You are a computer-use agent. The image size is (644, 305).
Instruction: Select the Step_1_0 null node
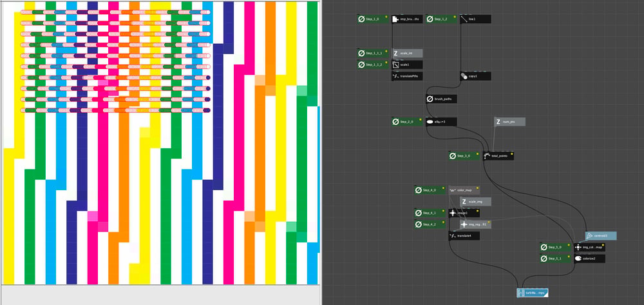tap(372, 19)
